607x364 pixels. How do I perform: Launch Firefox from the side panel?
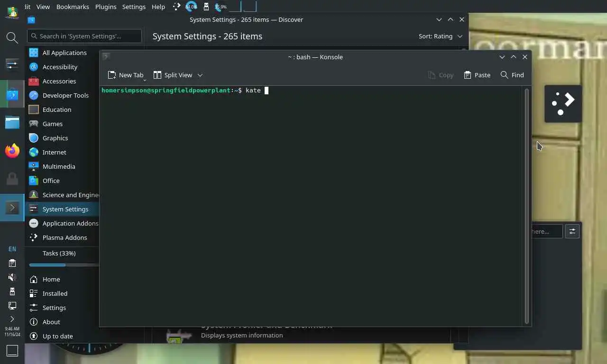12,151
